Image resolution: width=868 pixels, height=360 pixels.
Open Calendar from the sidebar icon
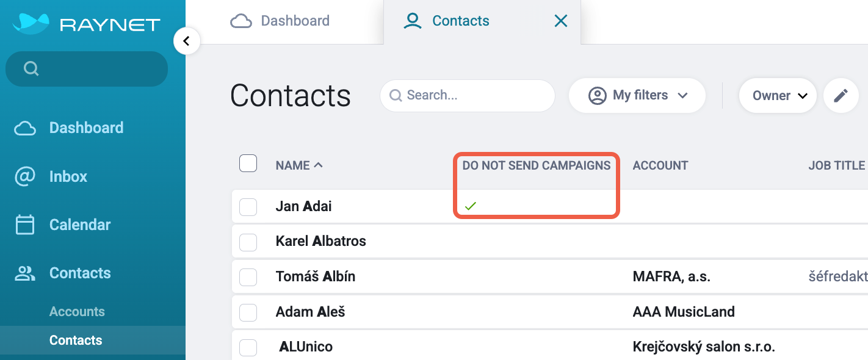pyautogui.click(x=25, y=225)
